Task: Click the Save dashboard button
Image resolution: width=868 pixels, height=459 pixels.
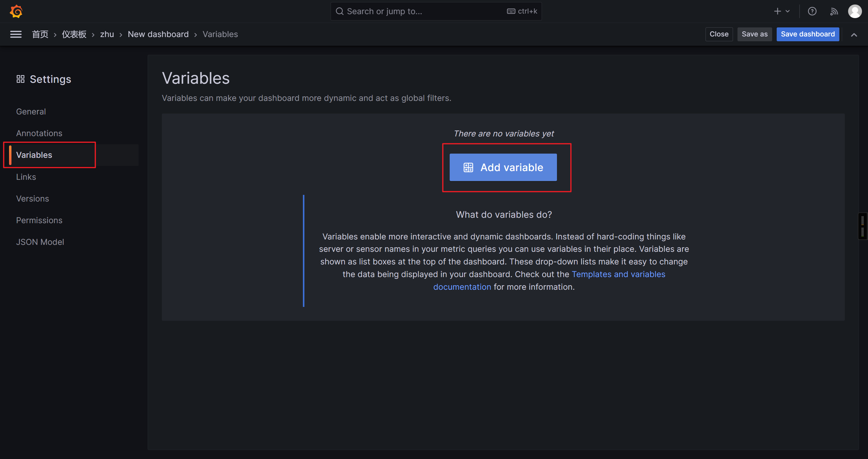Action: pyautogui.click(x=808, y=34)
